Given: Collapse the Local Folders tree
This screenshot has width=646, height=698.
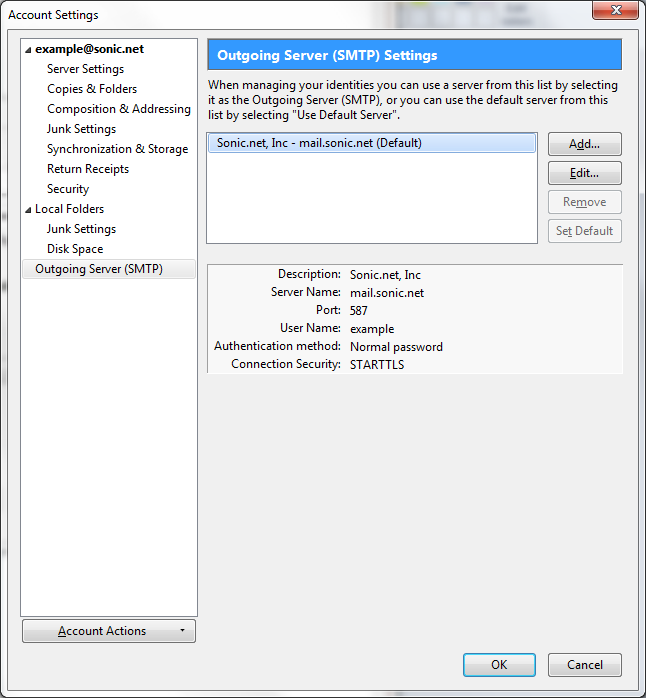Looking at the screenshot, I should tap(28, 209).
